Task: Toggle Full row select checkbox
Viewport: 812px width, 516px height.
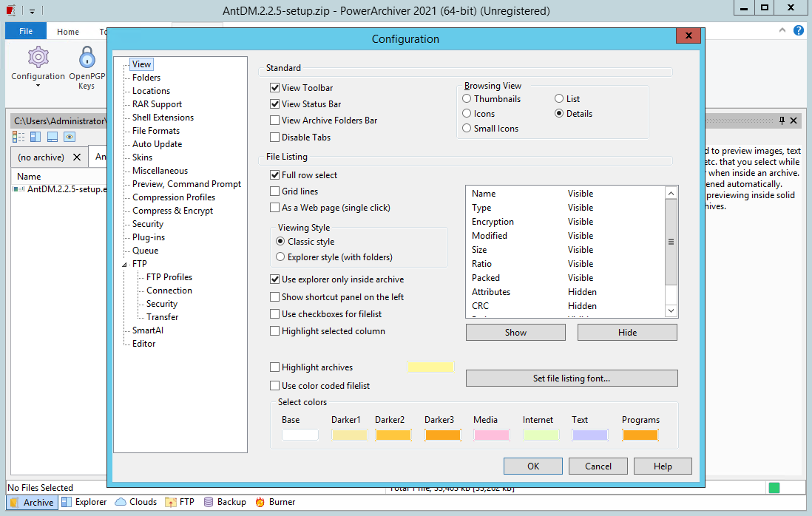Action: [274, 175]
